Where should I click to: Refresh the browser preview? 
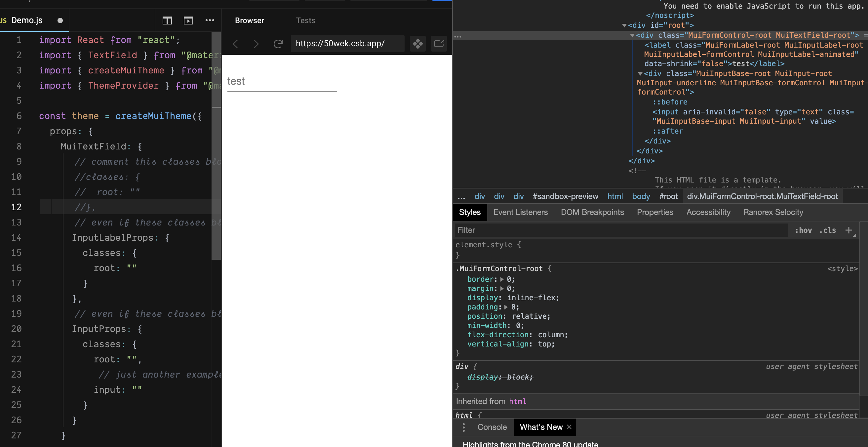coord(278,44)
